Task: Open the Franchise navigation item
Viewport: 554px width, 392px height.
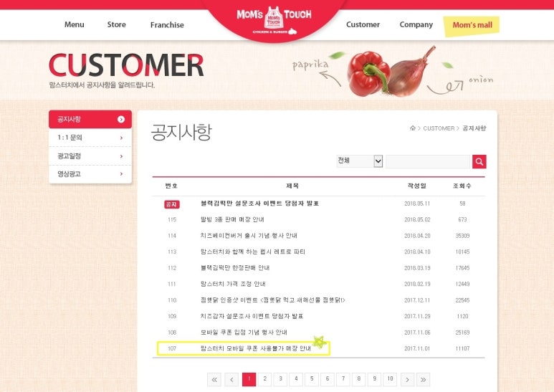Action: coord(167,24)
